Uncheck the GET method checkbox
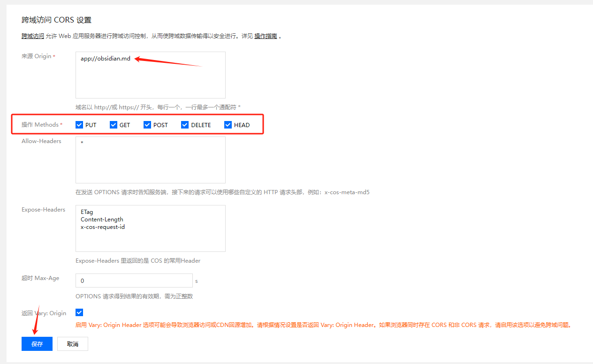 coord(113,124)
